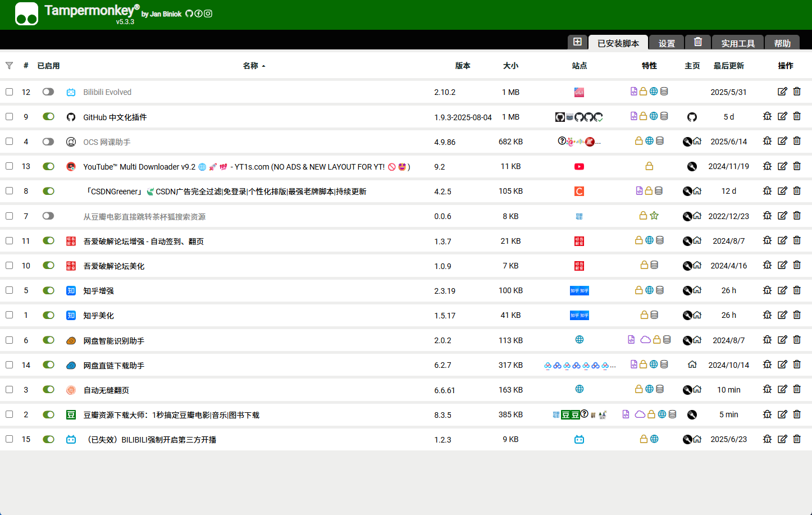Report bug for 知乎增强 script
Viewport: 812px width, 515px height.
click(767, 290)
